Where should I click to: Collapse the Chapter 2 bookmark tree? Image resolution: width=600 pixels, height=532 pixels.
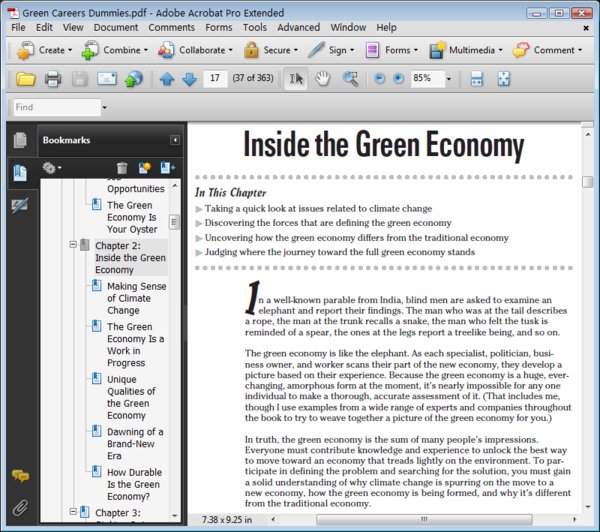[x=73, y=245]
